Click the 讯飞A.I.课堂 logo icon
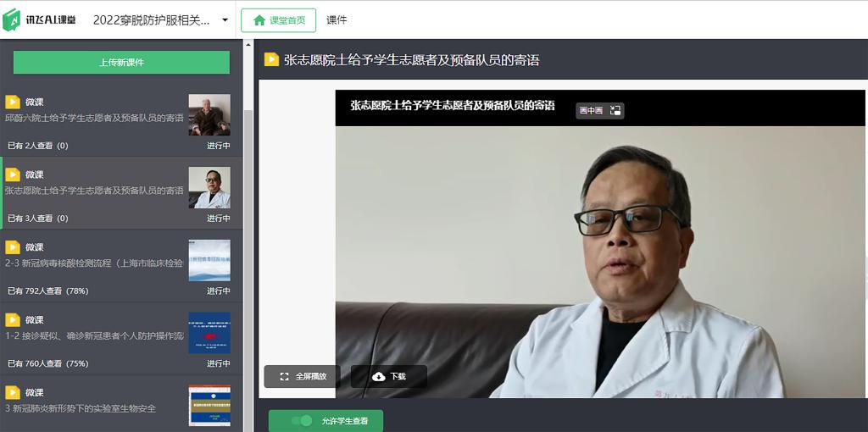Image resolution: width=868 pixels, height=432 pixels. (12, 19)
